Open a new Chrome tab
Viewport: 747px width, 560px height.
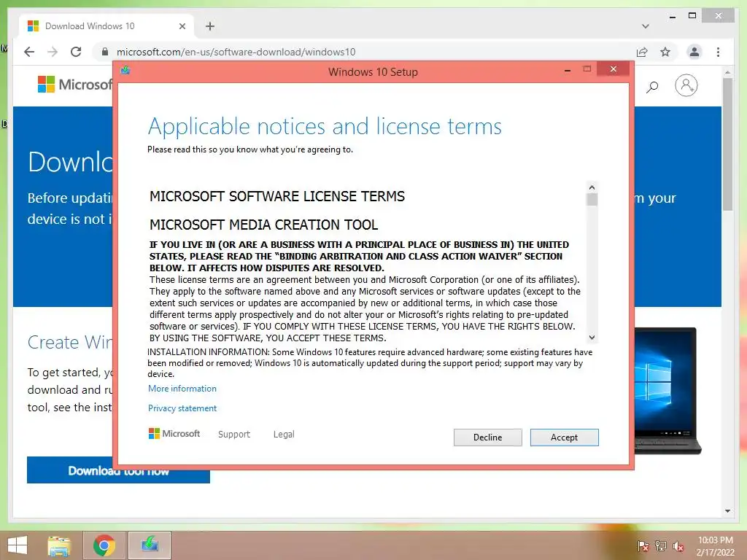(210, 26)
